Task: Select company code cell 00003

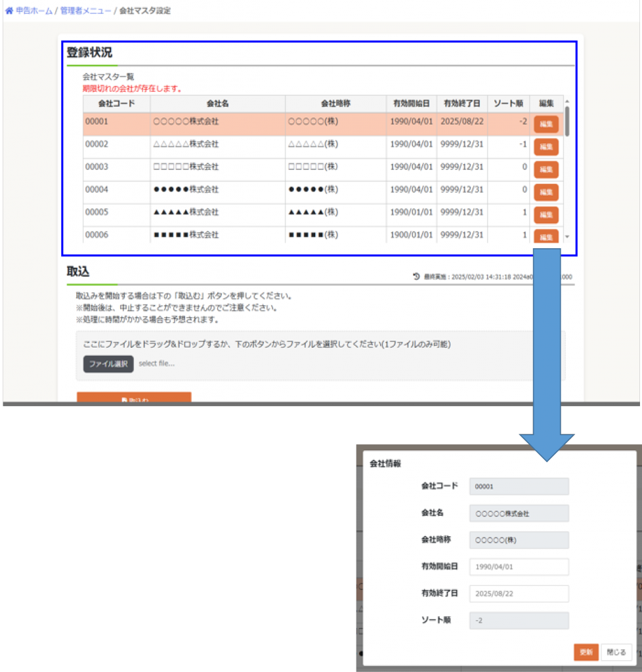Action: 117,170
